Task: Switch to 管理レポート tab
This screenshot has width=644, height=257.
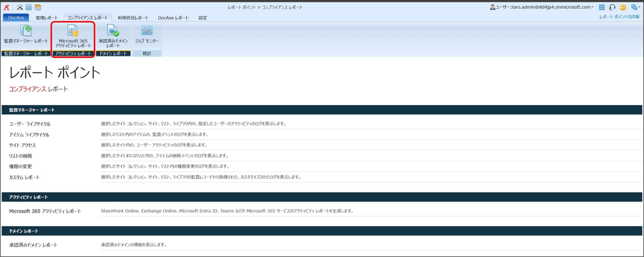Action: pyautogui.click(x=47, y=18)
